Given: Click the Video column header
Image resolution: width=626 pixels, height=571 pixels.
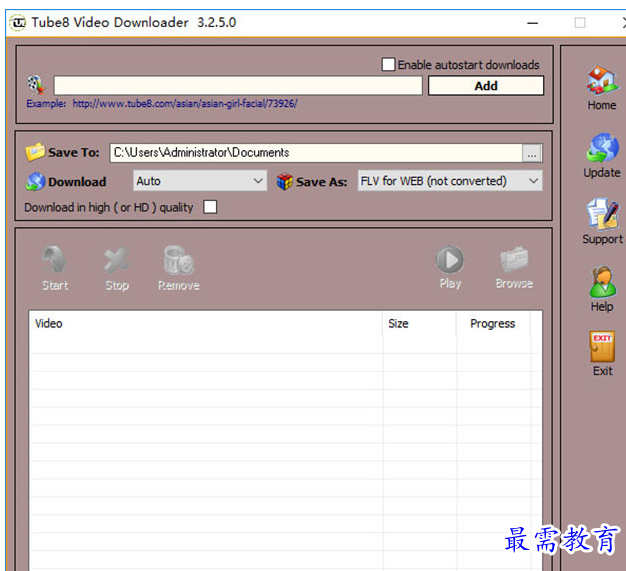Looking at the screenshot, I should point(206,323).
